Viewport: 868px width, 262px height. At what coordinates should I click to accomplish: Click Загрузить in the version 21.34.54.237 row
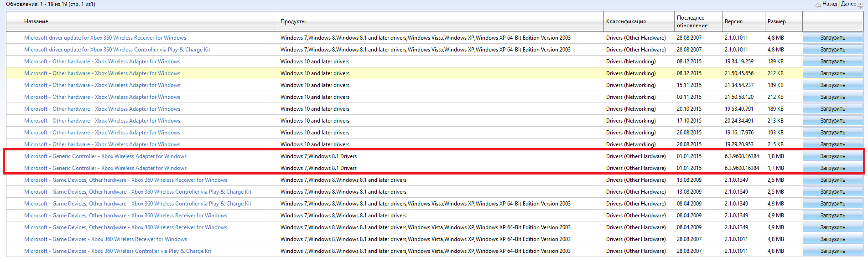[832, 85]
